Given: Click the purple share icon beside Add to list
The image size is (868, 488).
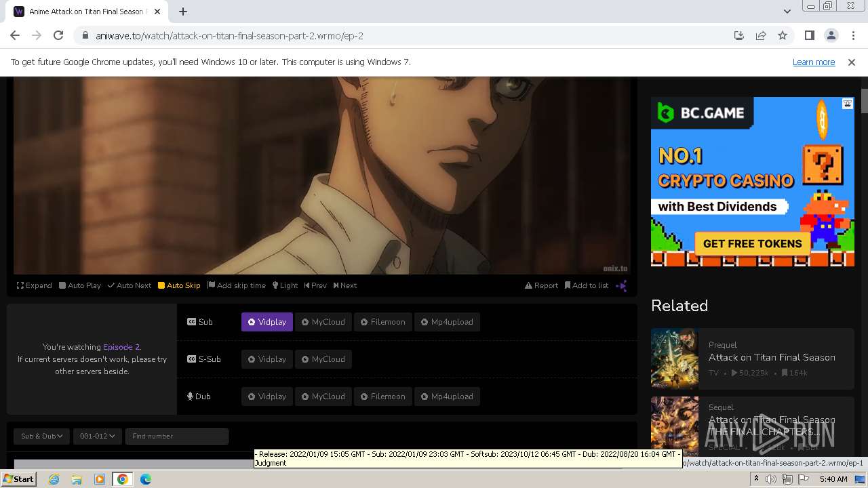Looking at the screenshot, I should click(621, 285).
